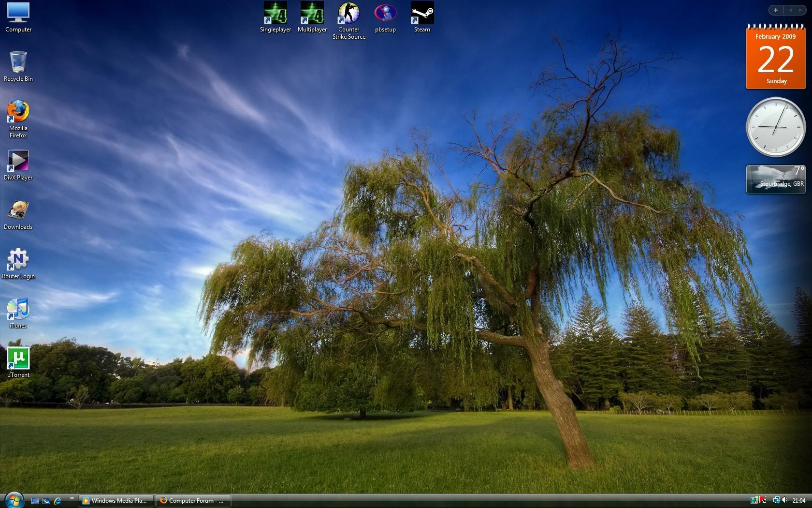Switch to Computer Forum Firefox taskbar button
812x508 pixels.
pos(193,501)
